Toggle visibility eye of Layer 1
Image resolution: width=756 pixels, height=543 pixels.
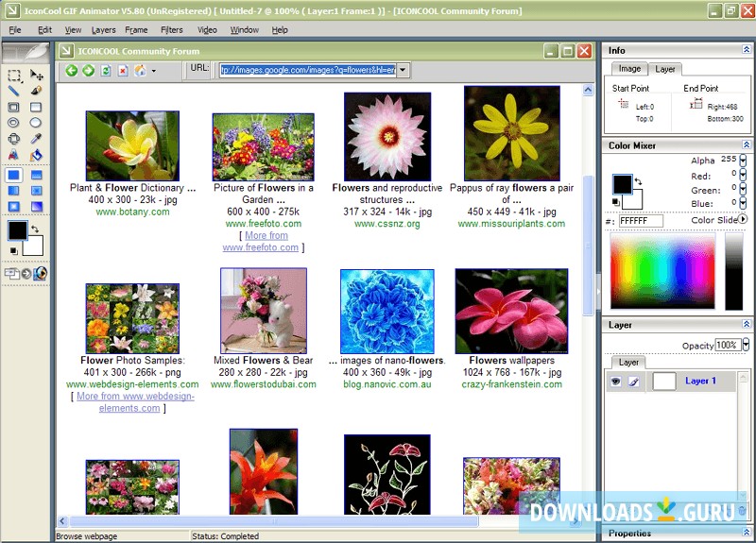pyautogui.click(x=616, y=382)
